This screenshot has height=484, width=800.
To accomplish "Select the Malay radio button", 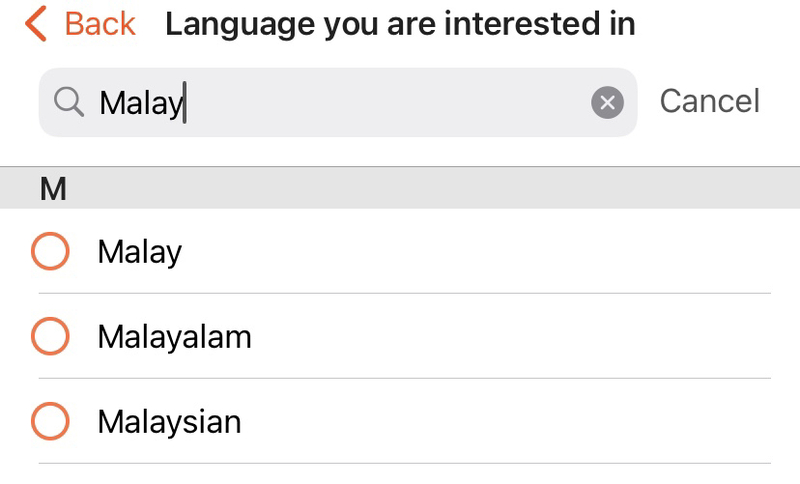I will tap(50, 251).
